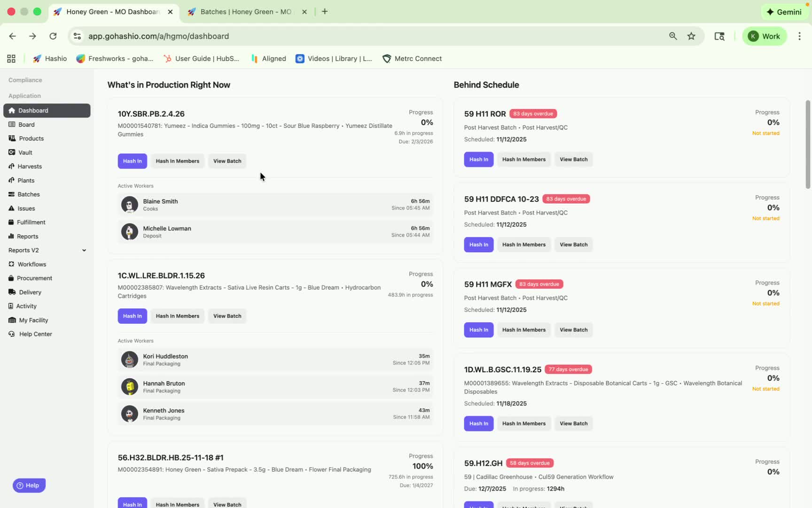812x508 pixels.
Task: Open the Vault sidebar icon
Action: click(12, 152)
